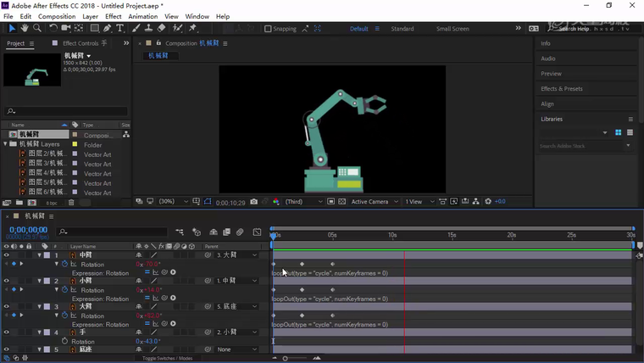The image size is (644, 363).
Task: Switch to the Effect Controls tab
Action: tap(80, 43)
